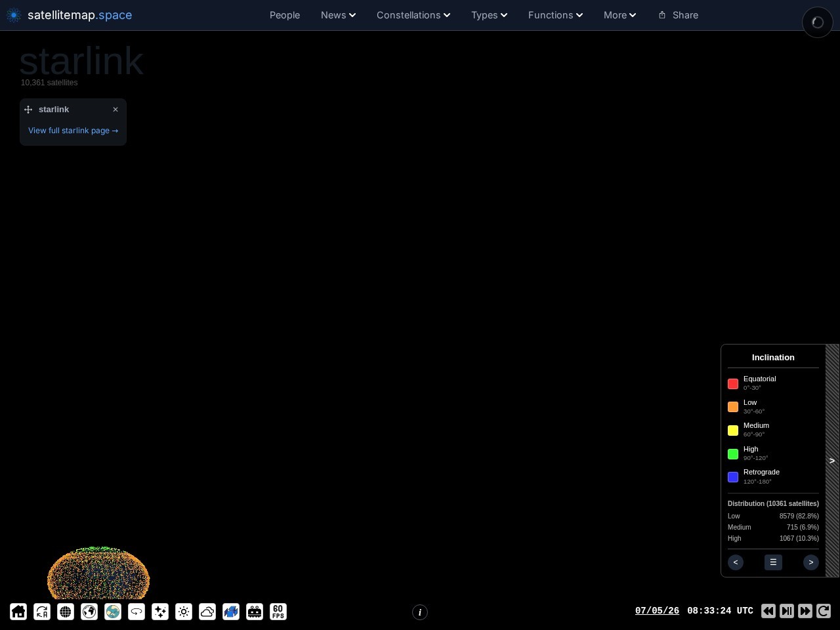840x630 pixels.
Task: Toggle the sun lighting icon
Action: (x=184, y=612)
